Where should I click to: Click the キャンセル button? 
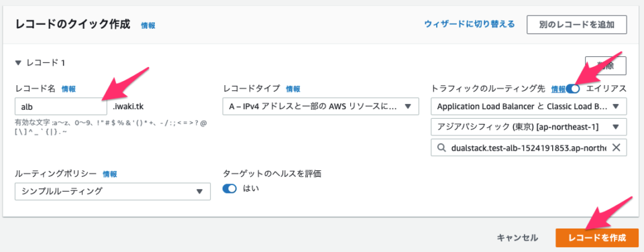517,238
